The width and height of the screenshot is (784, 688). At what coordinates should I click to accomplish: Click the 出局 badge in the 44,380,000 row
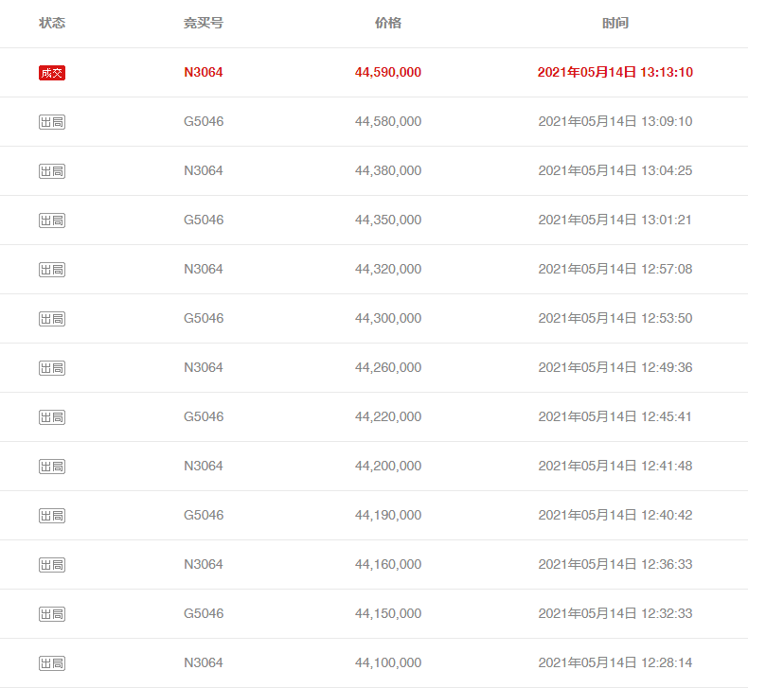point(52,171)
